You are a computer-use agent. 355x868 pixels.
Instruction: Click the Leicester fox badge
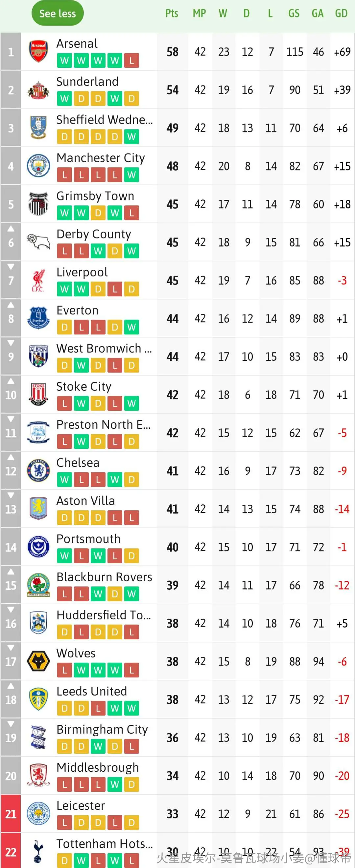pos(38,813)
